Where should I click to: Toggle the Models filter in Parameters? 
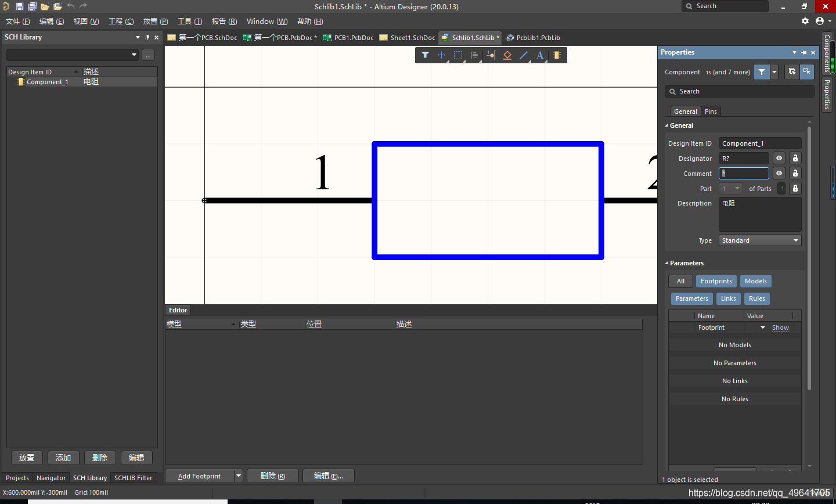point(756,281)
